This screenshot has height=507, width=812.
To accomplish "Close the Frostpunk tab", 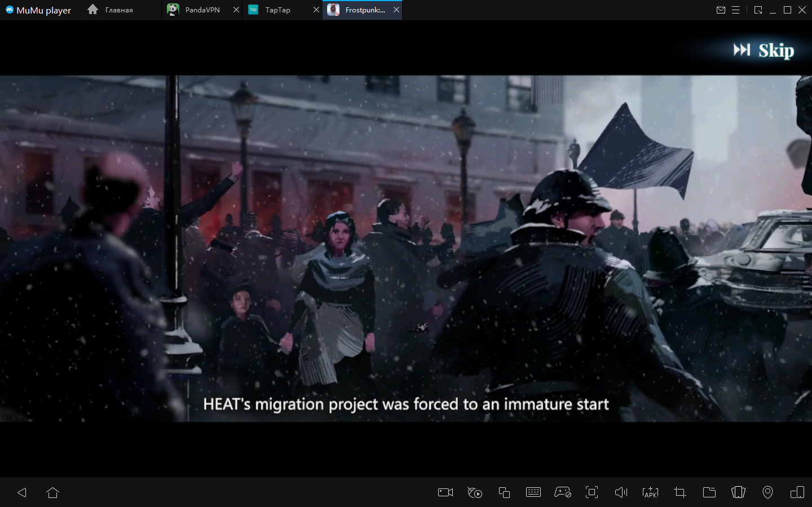I will pos(396,10).
